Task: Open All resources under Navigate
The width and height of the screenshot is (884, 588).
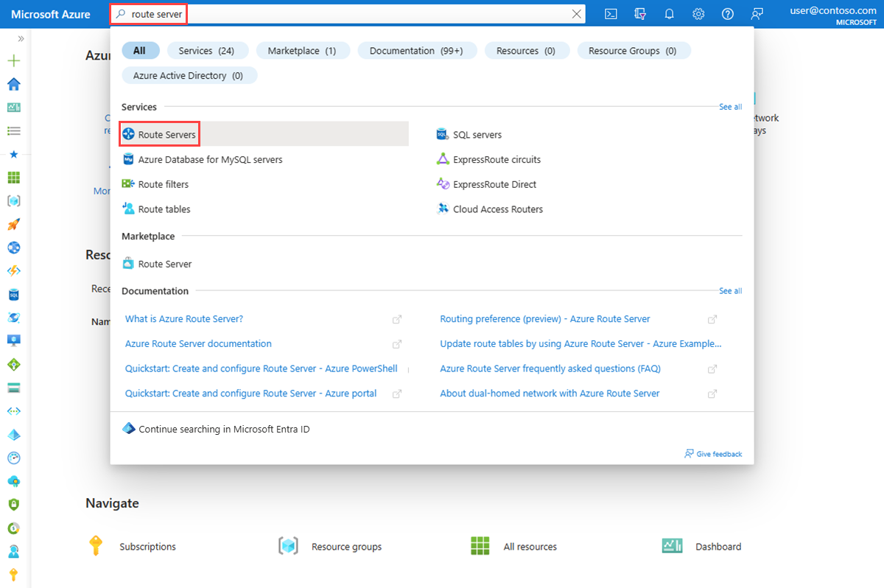Action: point(514,546)
